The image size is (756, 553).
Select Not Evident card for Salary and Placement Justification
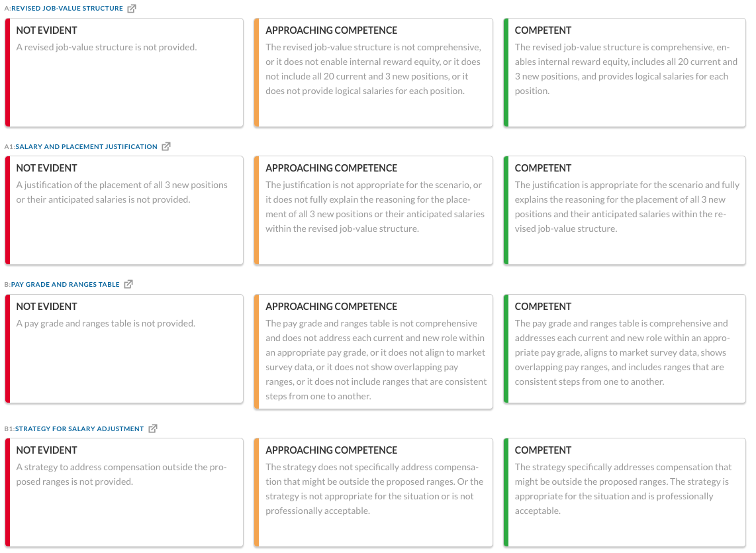(x=124, y=211)
